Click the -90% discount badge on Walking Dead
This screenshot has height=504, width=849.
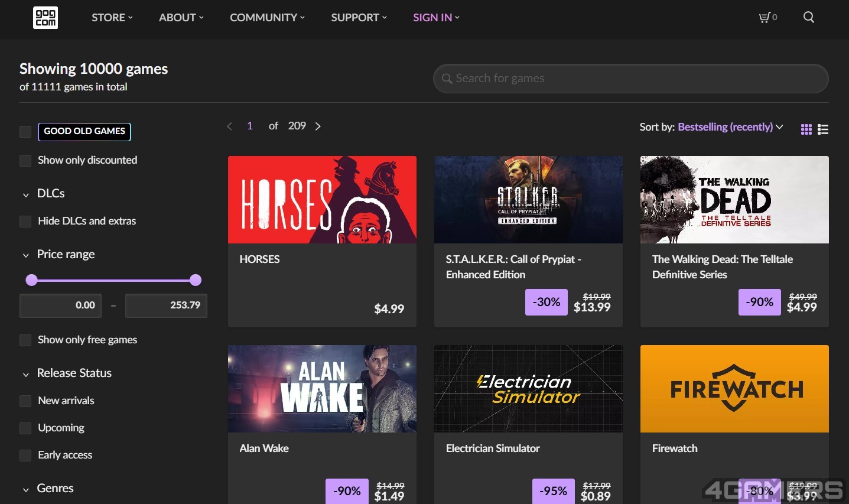coord(759,302)
